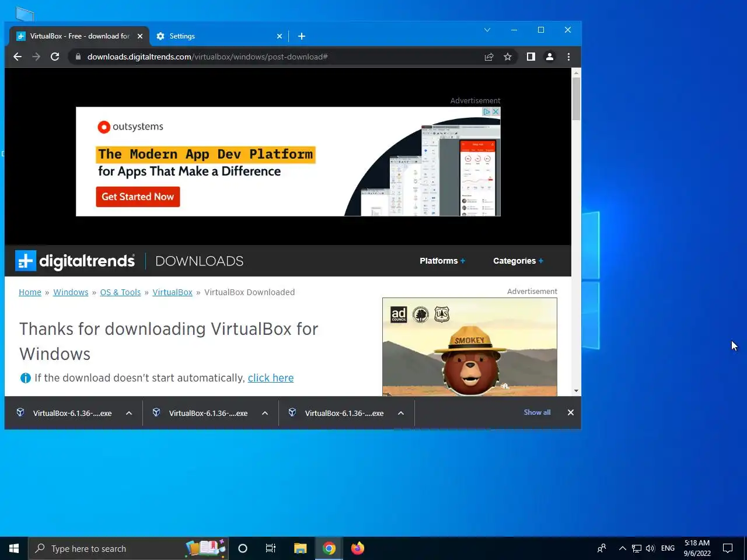The width and height of the screenshot is (747, 560).
Task: Click the page scrollbar up arrow
Action: pos(576,73)
